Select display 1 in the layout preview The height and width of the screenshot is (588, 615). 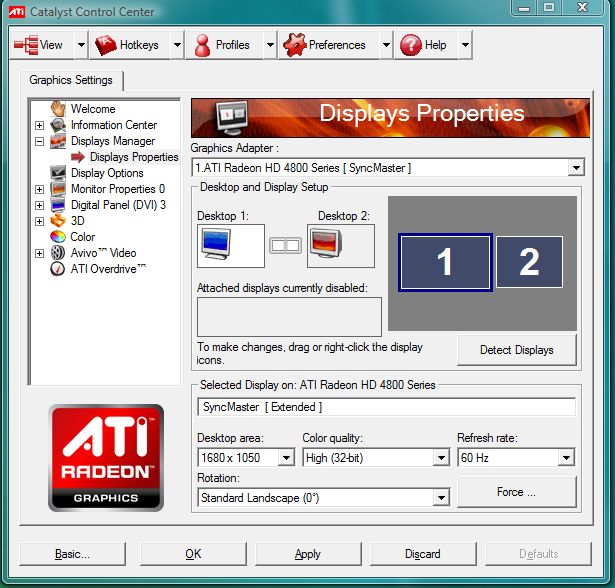(445, 262)
